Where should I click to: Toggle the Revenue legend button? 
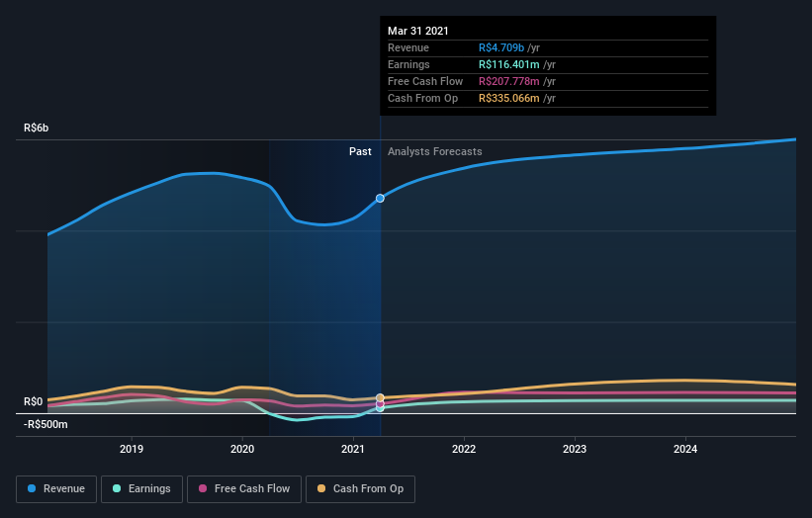coord(56,489)
